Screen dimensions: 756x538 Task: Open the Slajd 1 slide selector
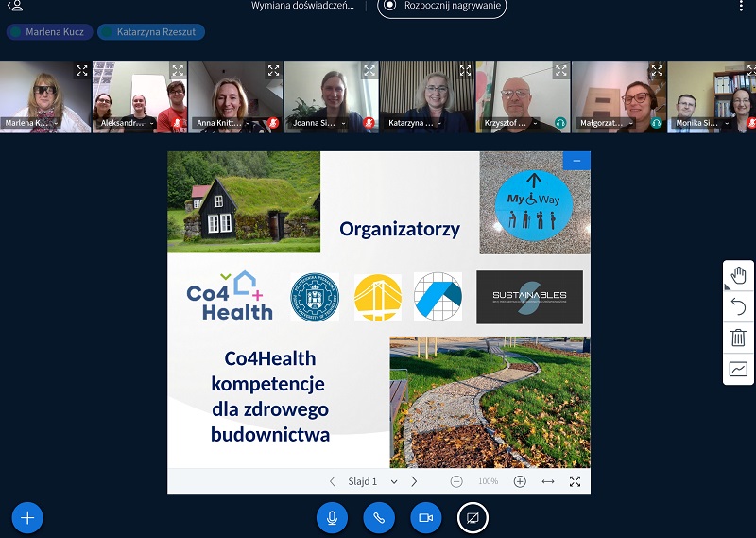point(372,481)
